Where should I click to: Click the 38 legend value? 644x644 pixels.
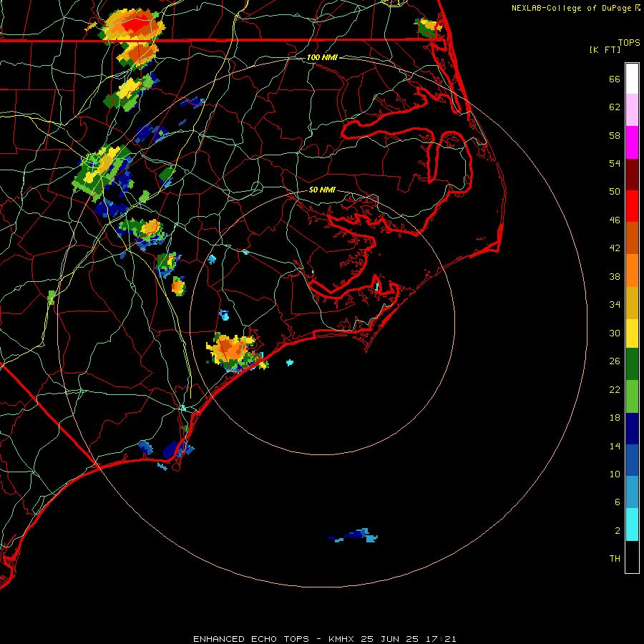[615, 276]
